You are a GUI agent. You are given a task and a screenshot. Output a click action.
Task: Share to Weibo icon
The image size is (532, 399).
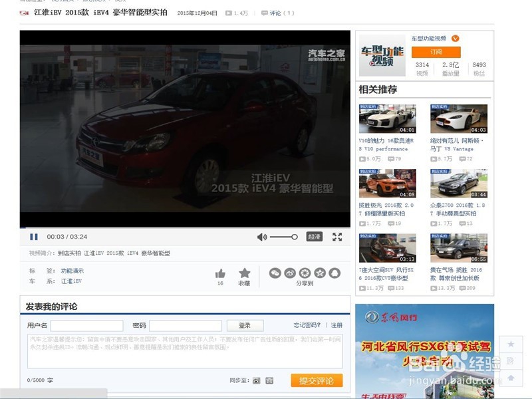click(290, 273)
